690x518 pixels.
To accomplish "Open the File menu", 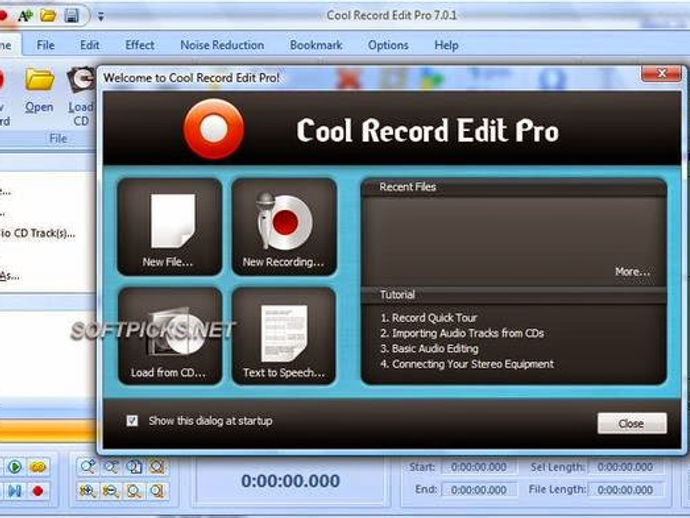I will pos(46,45).
